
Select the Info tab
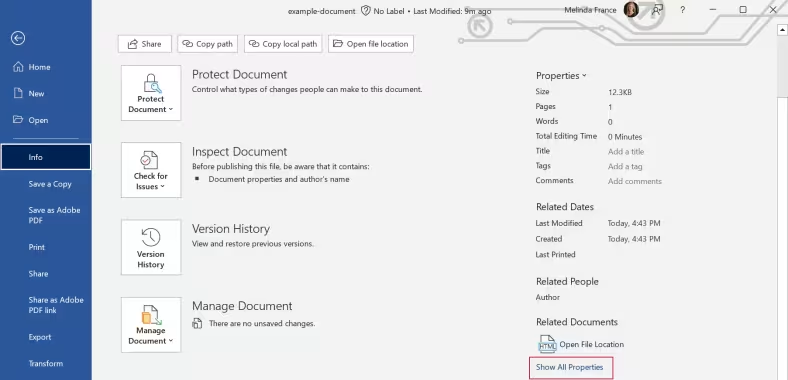click(x=46, y=157)
